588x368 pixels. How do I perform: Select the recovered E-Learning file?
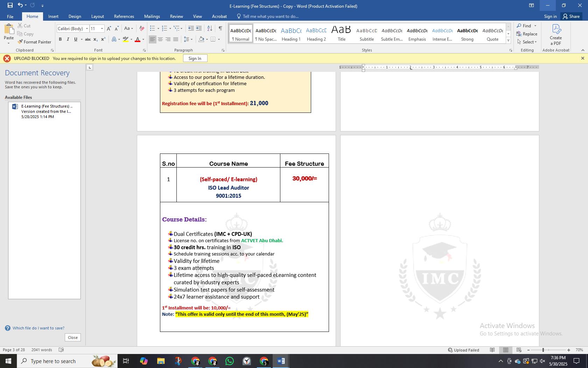(x=44, y=111)
